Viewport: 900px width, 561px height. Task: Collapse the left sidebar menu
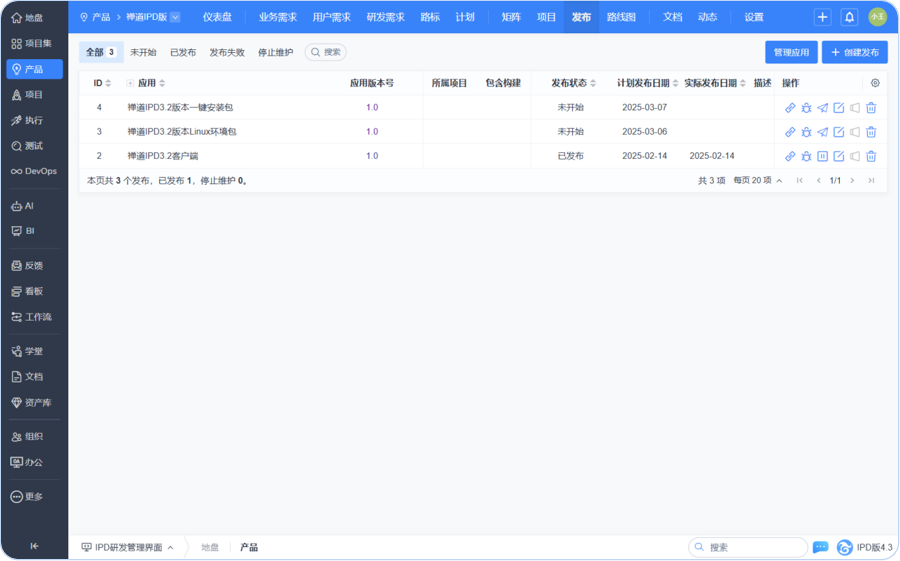pos(34,546)
